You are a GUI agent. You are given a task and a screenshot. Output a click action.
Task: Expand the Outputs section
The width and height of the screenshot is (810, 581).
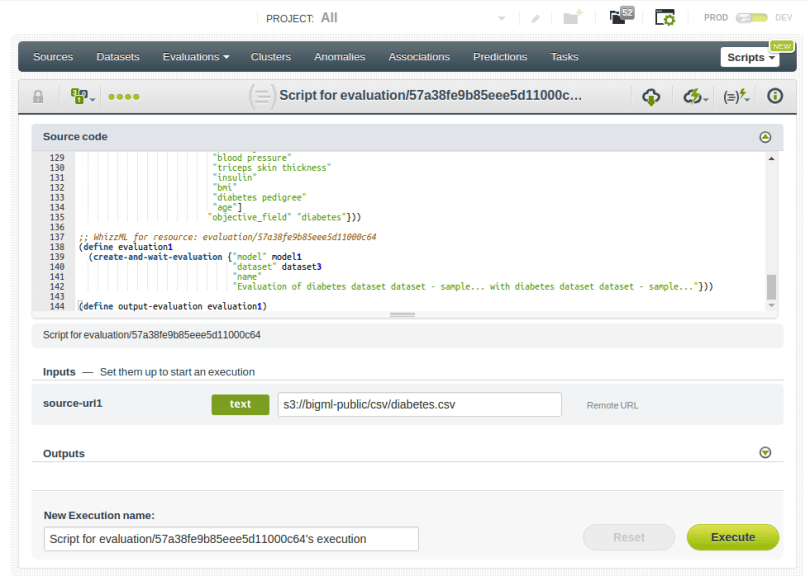point(765,453)
